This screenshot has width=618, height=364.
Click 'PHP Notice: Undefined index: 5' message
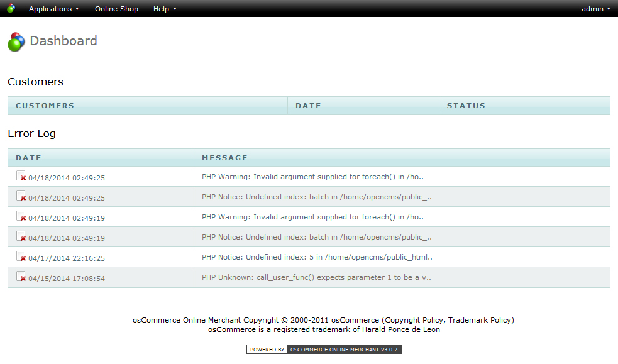[x=317, y=257]
